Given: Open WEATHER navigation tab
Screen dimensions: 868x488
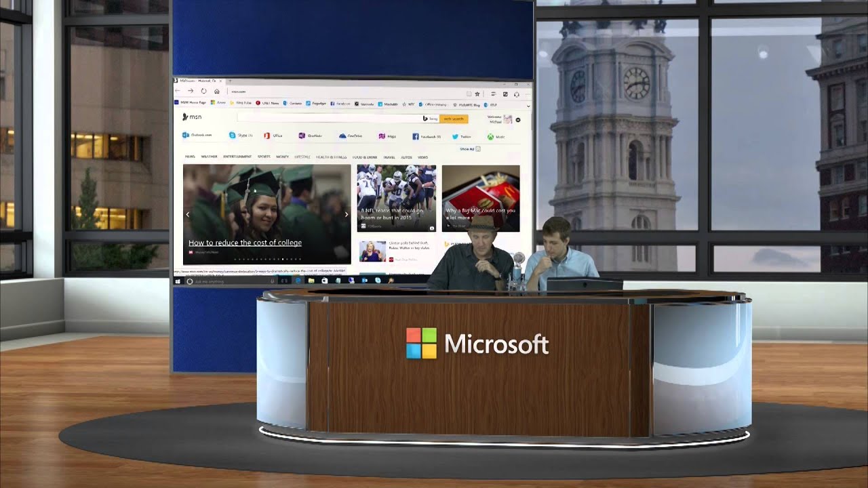Looking at the screenshot, I should coord(209,157).
